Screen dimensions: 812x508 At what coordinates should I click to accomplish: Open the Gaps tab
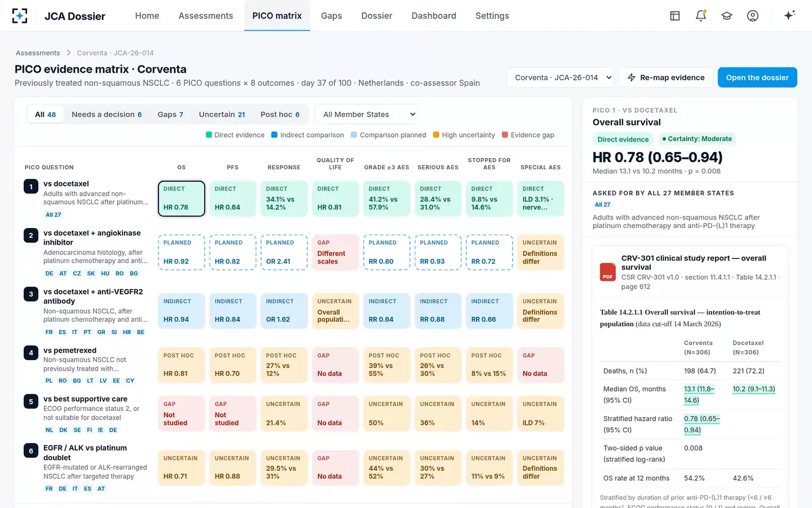pos(332,16)
